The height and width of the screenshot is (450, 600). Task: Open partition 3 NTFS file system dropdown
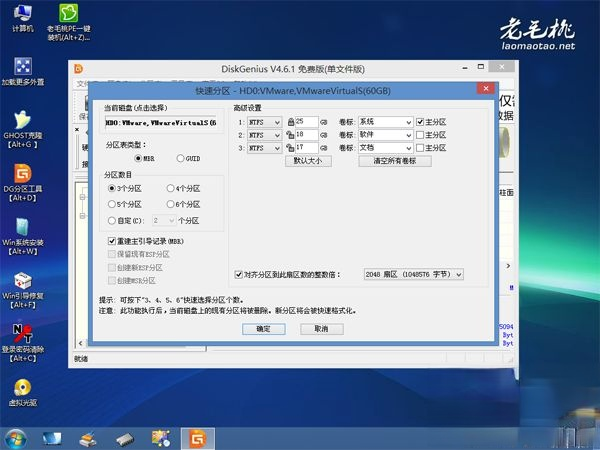[264, 148]
